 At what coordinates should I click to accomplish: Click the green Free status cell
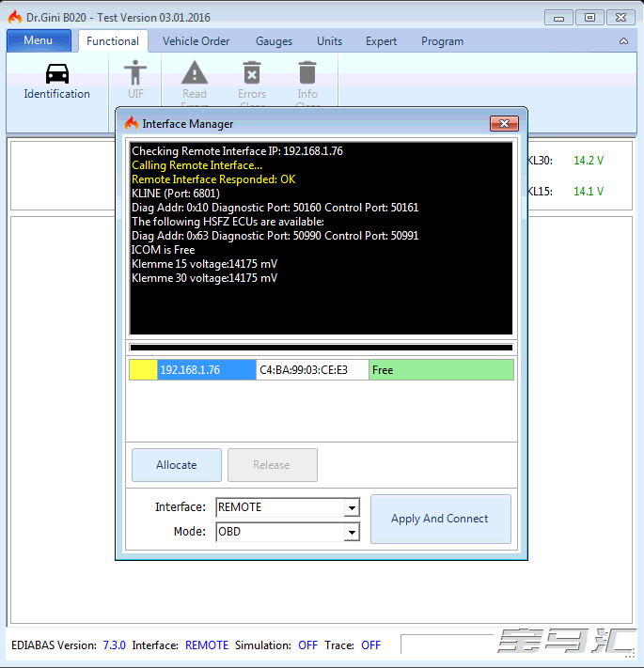[441, 370]
